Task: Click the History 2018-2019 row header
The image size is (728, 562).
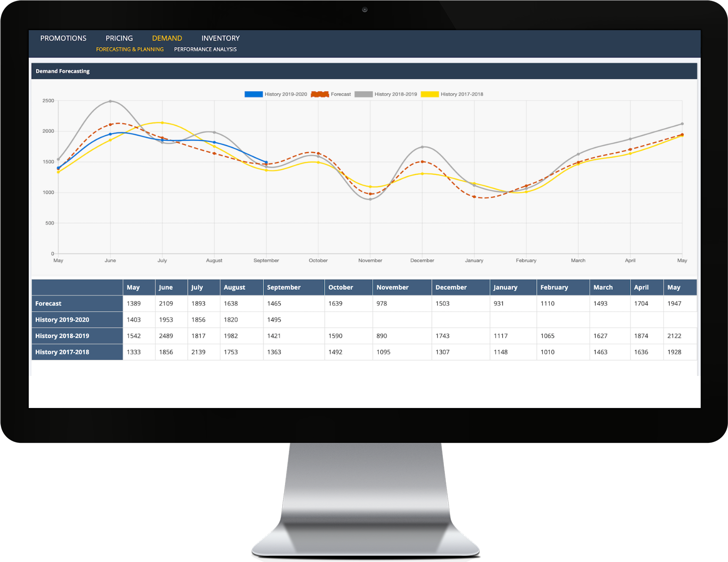Action: (77, 336)
